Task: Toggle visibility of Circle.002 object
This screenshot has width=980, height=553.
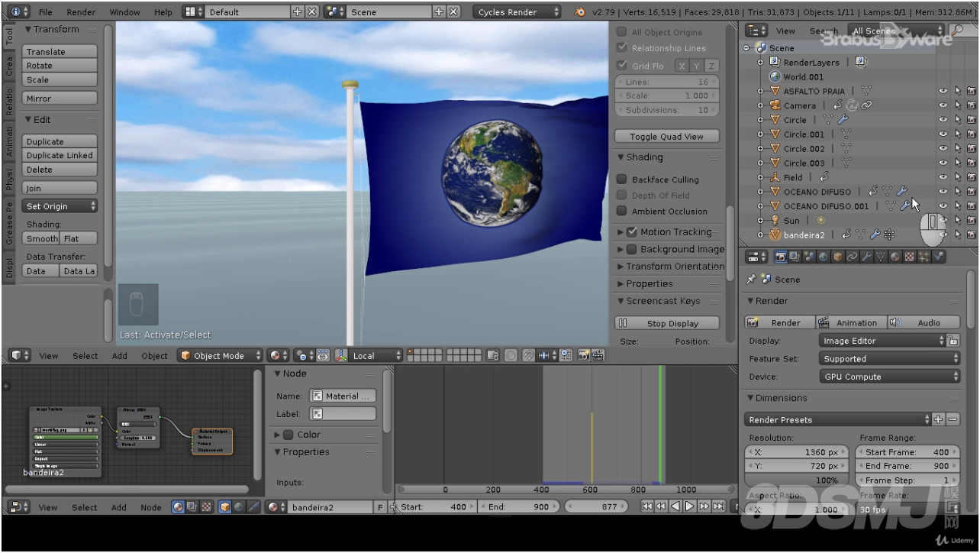Action: [x=943, y=148]
